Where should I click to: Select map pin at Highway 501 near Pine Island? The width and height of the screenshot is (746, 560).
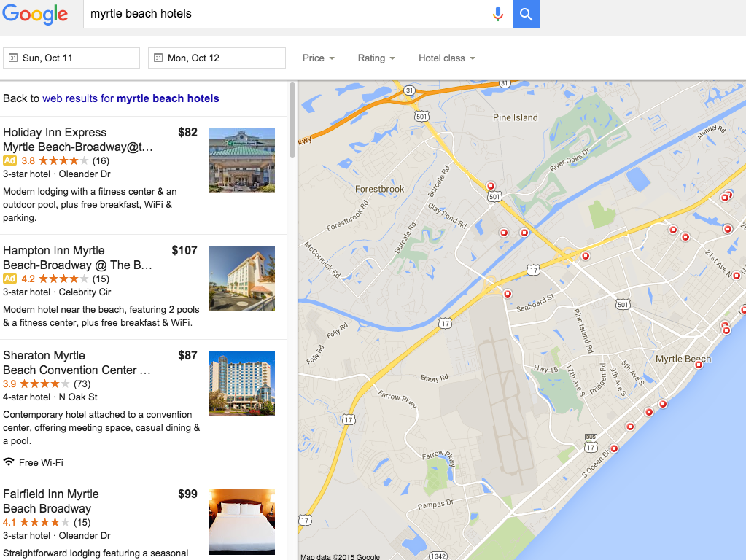[x=491, y=186]
